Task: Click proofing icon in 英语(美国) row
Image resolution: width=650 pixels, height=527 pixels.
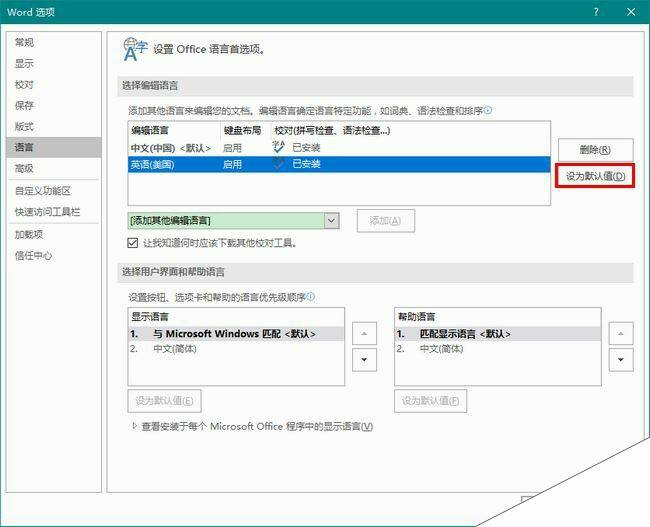Action: click(279, 163)
